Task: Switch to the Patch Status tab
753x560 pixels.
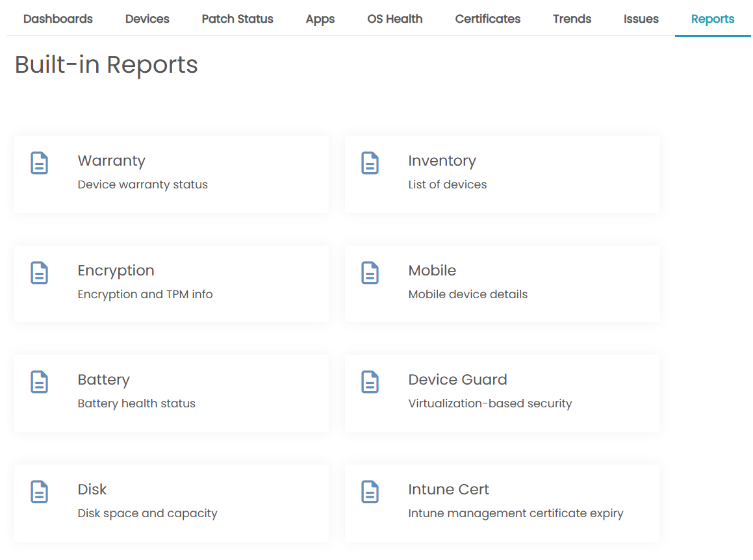Action: (237, 19)
